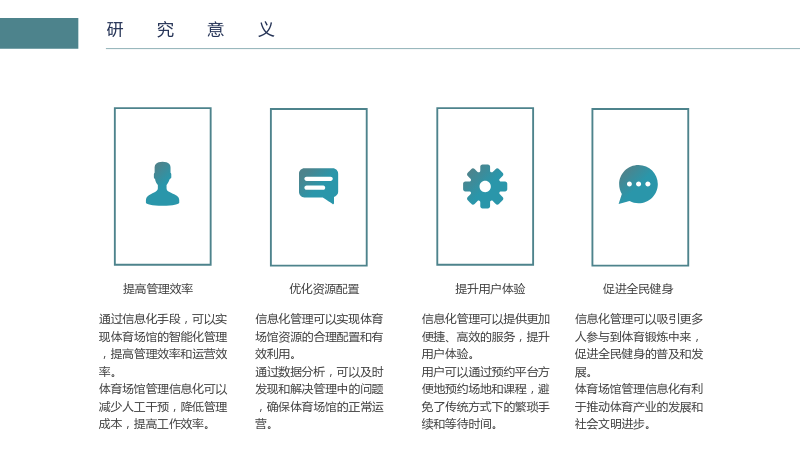Select the 优化资源配置 heading
The image size is (800, 450).
click(x=324, y=289)
